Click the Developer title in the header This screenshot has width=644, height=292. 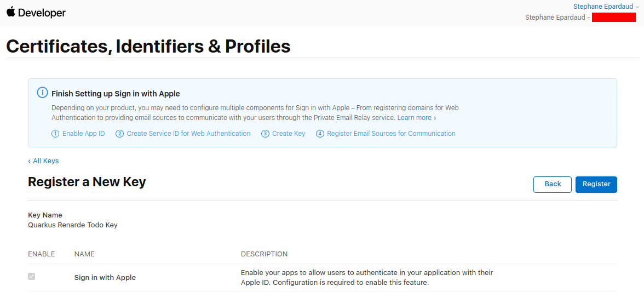(x=42, y=13)
